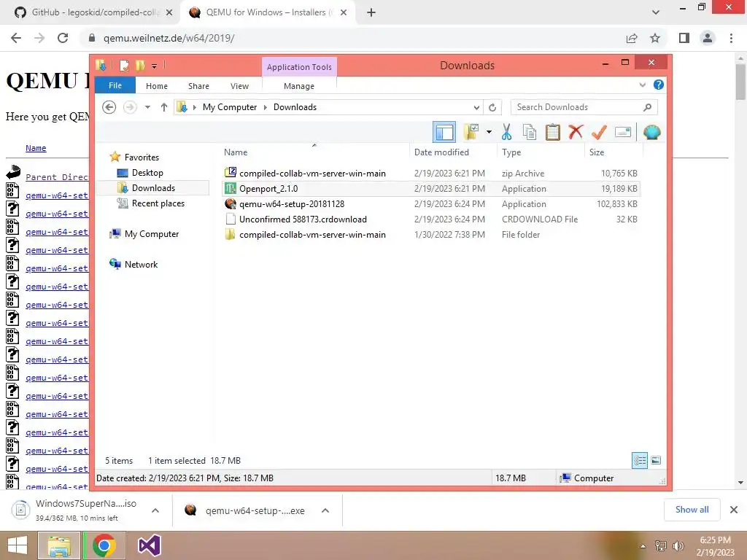
Task: Click the Paste clipboard icon in Explorer toolbar
Action: [553, 132]
